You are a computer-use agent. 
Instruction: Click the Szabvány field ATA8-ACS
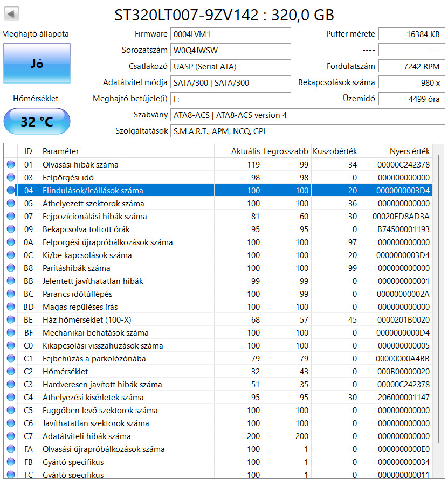(x=307, y=115)
